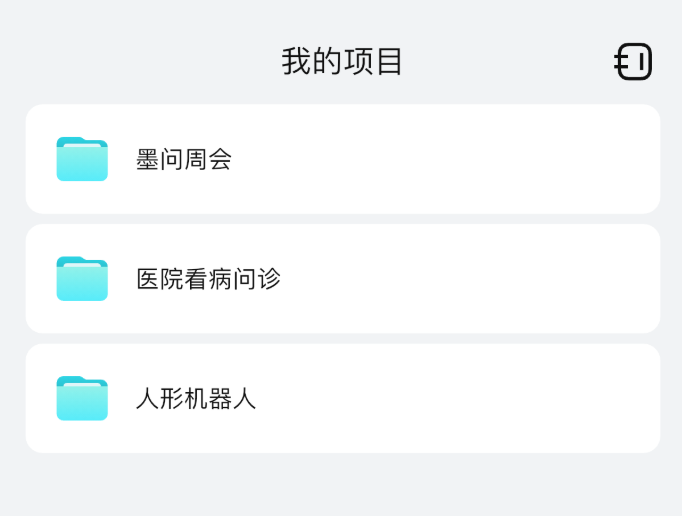Select the 墨问周会 text label
This screenshot has height=516, width=682.
coord(184,159)
